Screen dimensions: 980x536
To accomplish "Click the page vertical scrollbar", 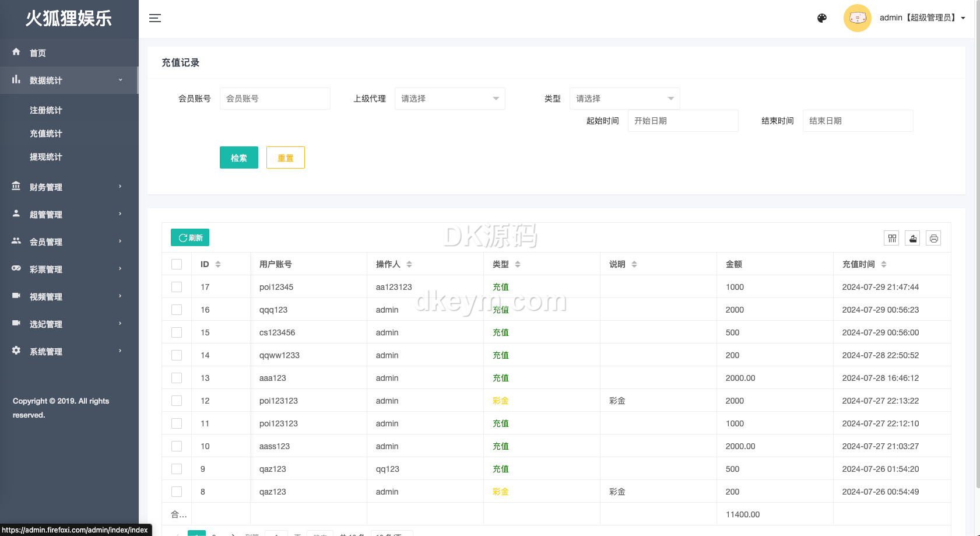I will pyautogui.click(x=977, y=262).
